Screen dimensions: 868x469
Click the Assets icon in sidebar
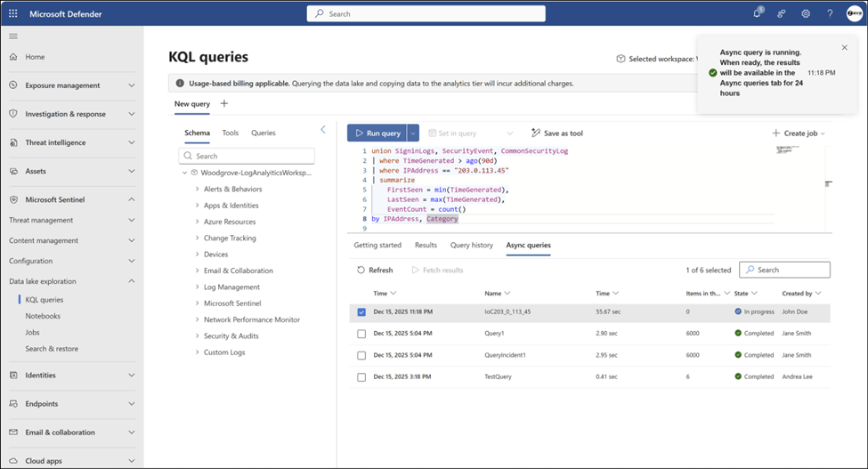tap(13, 172)
